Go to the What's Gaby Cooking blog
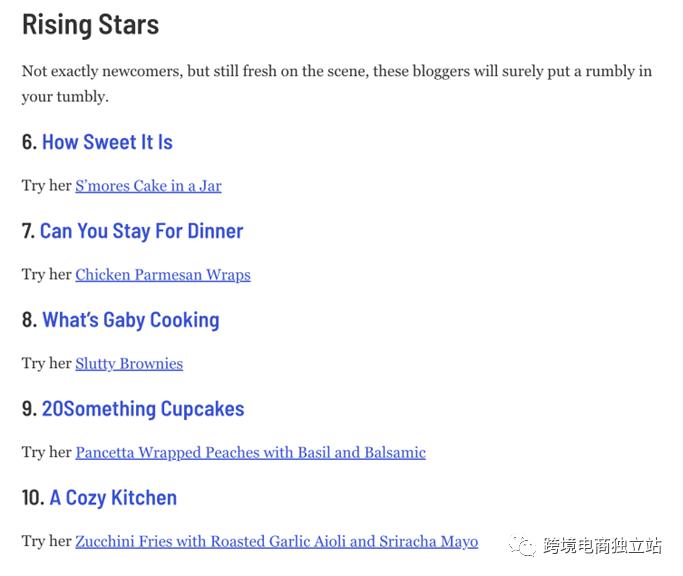Viewport: 683px width, 576px height. pyautogui.click(x=130, y=320)
